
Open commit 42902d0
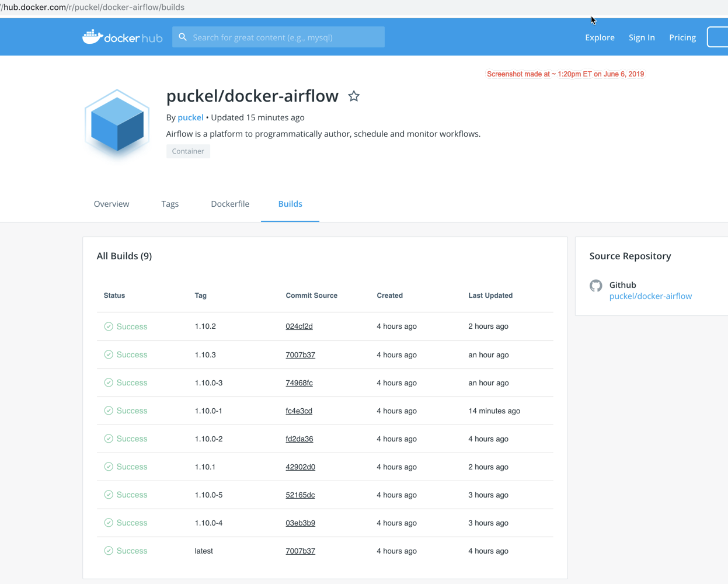300,467
